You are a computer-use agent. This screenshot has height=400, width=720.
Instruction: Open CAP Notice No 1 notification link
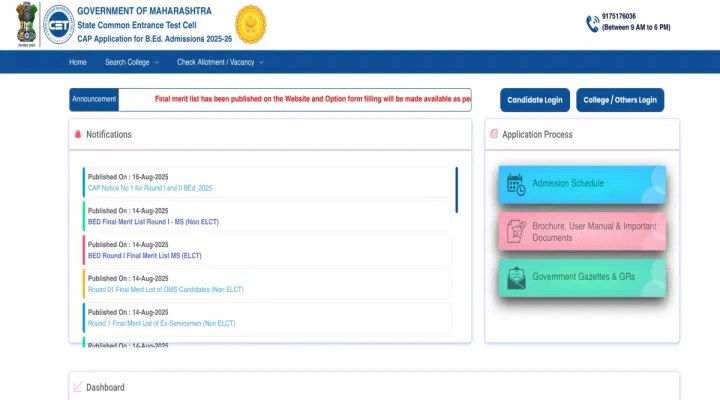pos(150,188)
